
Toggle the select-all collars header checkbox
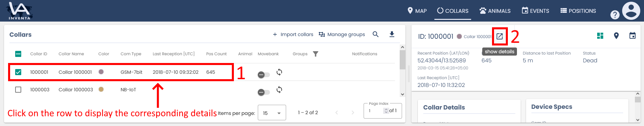tap(18, 54)
